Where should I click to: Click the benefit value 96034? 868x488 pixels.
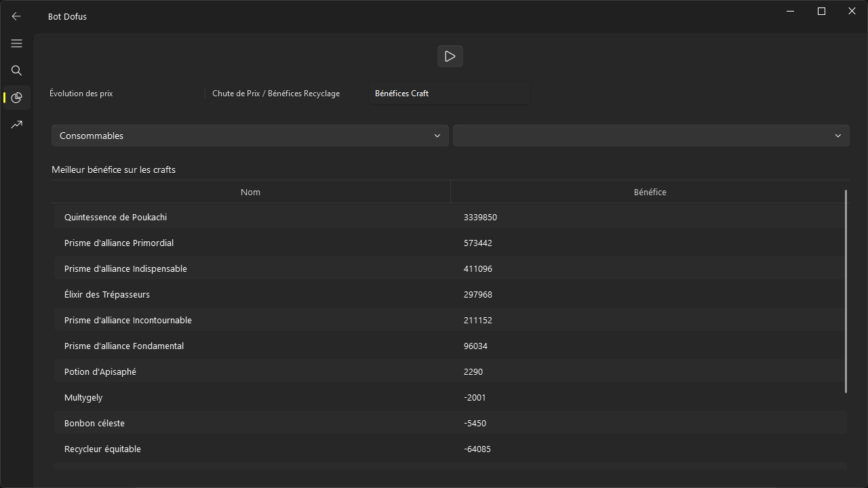click(475, 346)
